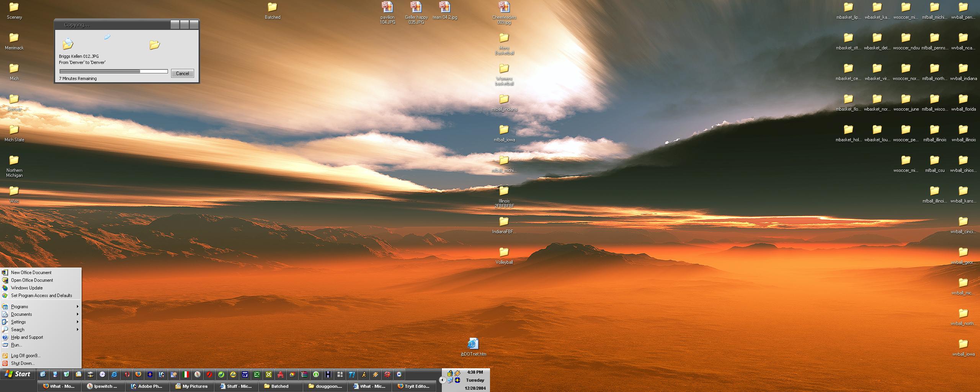Image resolution: width=980 pixels, height=392 pixels.
Task: Open Microsoft Word quick launch icon
Action: click(245, 374)
